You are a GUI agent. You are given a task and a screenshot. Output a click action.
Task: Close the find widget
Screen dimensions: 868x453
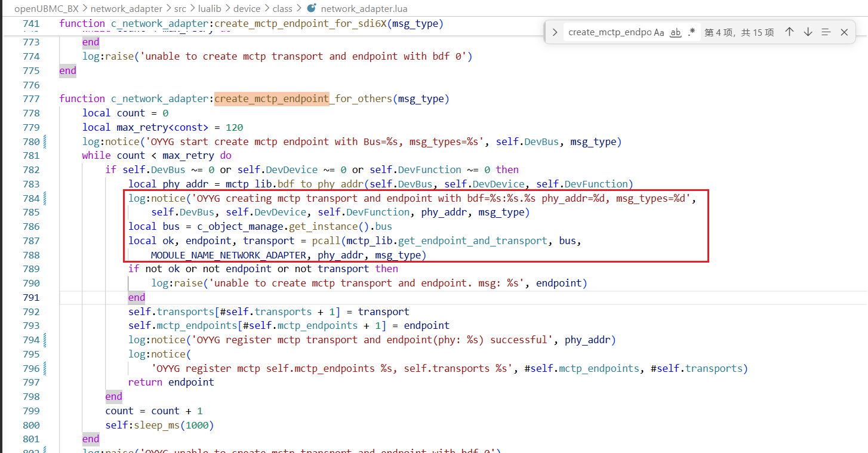coord(844,32)
